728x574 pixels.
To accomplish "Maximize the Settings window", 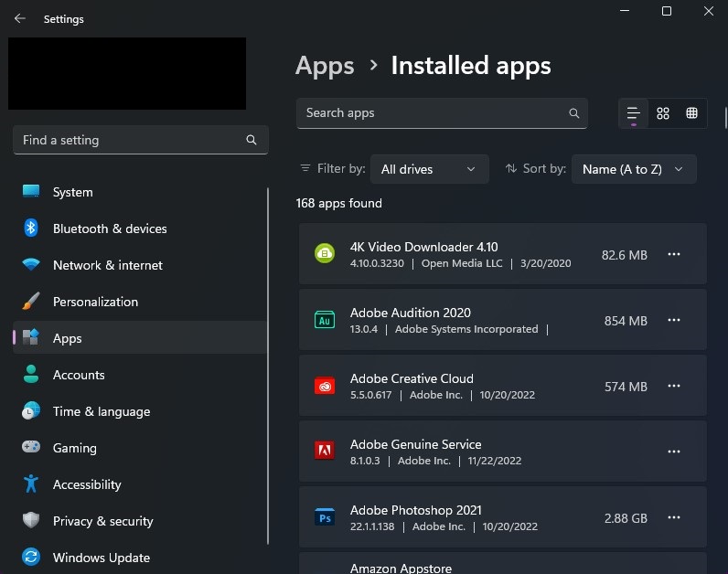I will [x=666, y=11].
